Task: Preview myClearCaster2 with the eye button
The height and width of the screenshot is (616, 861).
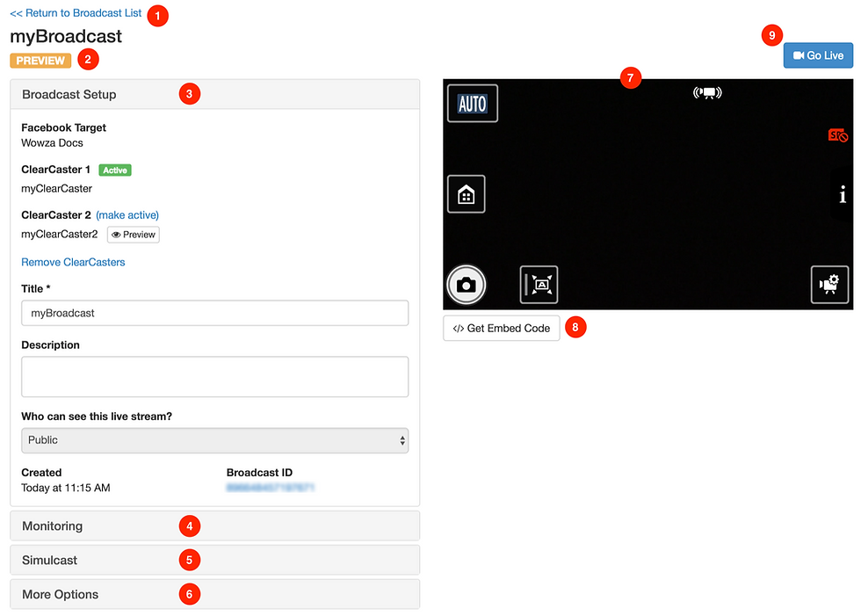Action: click(134, 235)
